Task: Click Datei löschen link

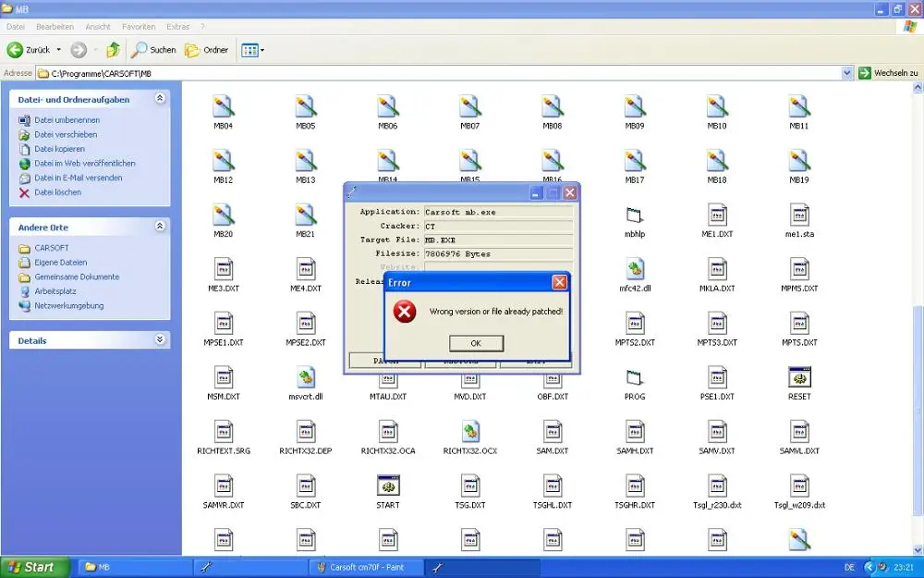Action: [57, 192]
